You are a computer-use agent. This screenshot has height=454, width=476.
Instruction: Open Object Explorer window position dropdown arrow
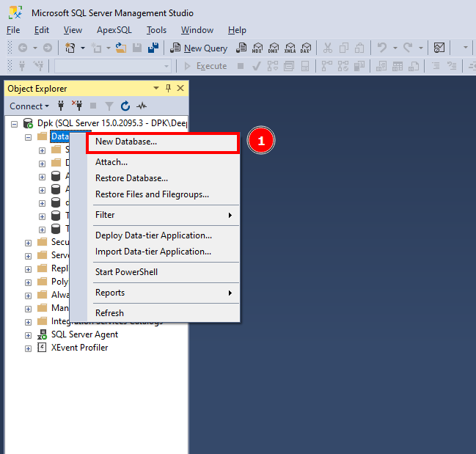[156, 88]
